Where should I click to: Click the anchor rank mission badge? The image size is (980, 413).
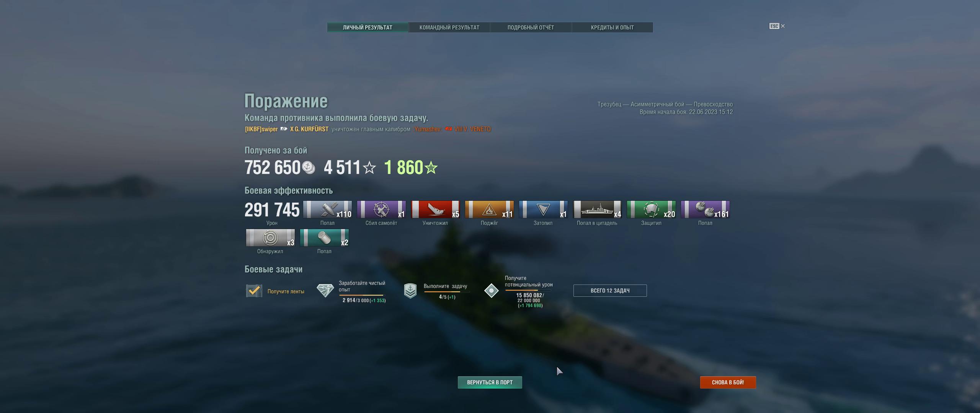[x=410, y=291]
